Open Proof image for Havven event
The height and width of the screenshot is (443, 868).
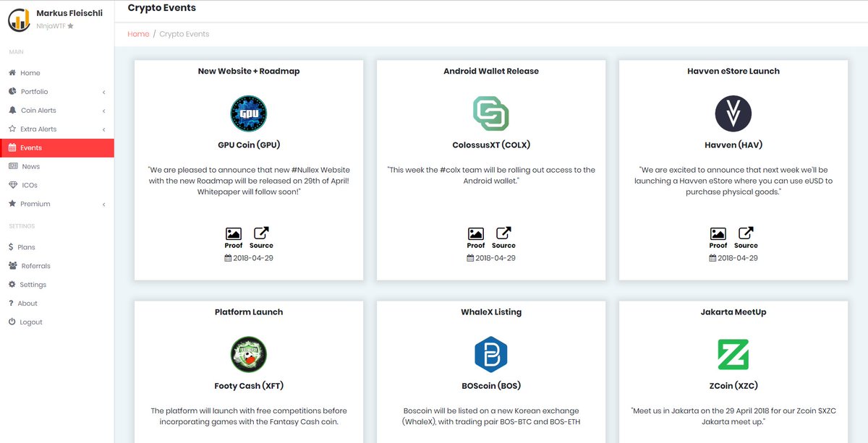718,233
